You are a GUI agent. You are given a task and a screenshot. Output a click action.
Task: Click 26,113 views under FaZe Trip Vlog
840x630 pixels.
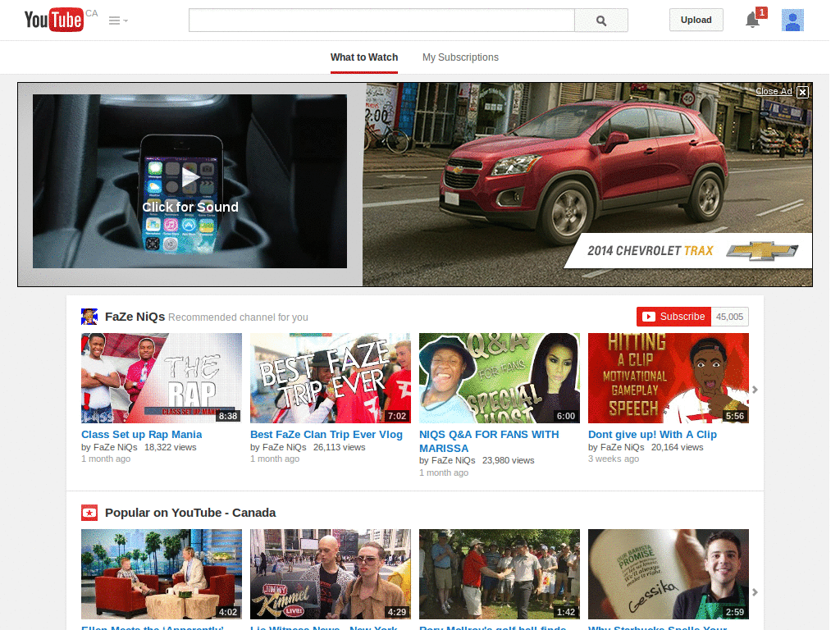coord(339,447)
